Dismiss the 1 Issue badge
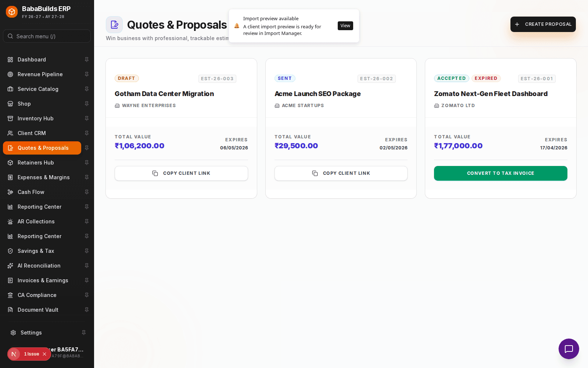 (x=44, y=354)
